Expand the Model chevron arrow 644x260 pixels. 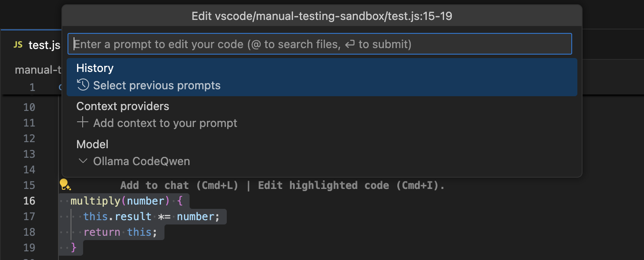tap(82, 161)
